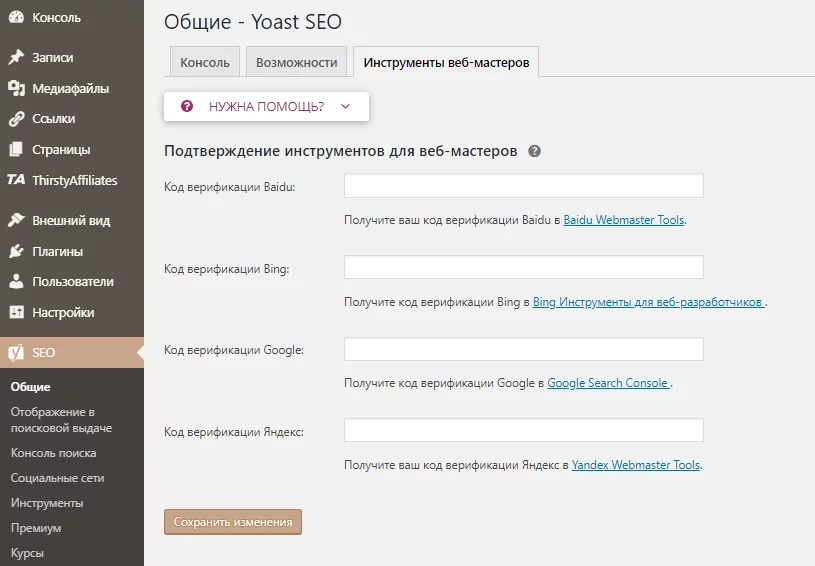The height and width of the screenshot is (566, 815).
Task: Click the plug icon beside Плагины
Action: (16, 251)
